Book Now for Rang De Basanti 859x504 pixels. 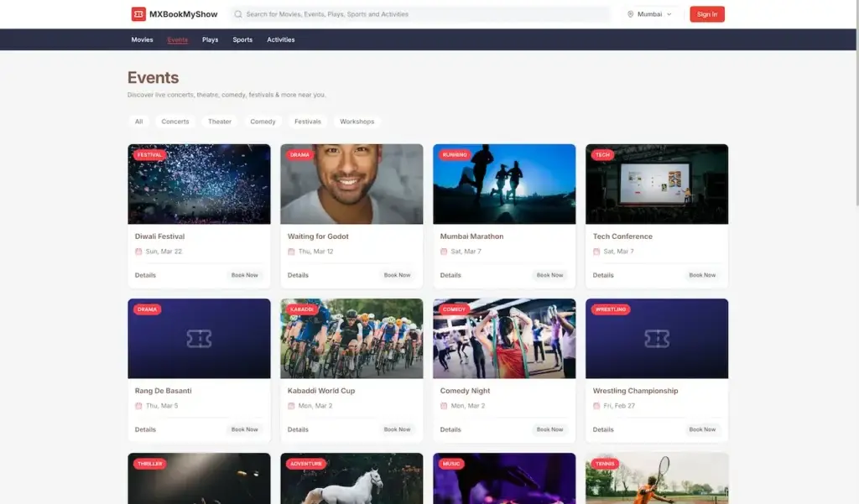click(x=244, y=429)
